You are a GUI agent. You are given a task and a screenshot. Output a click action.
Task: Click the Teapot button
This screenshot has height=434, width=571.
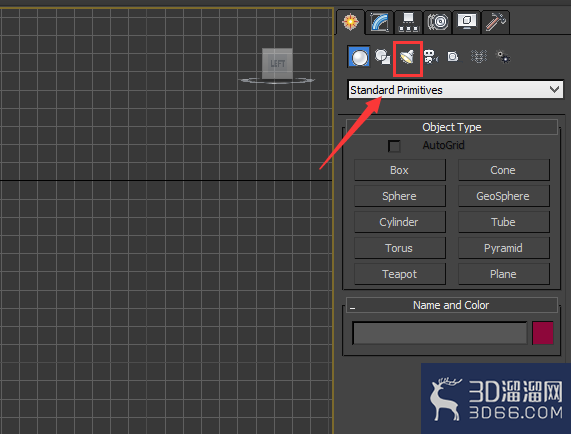400,274
